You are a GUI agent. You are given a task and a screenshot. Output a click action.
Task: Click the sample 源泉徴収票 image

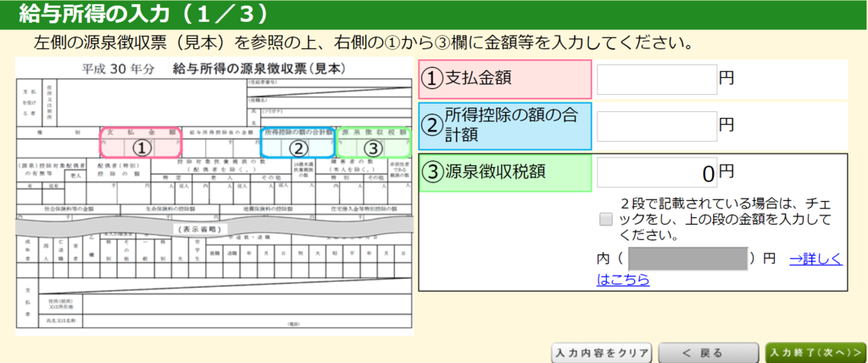214,196
